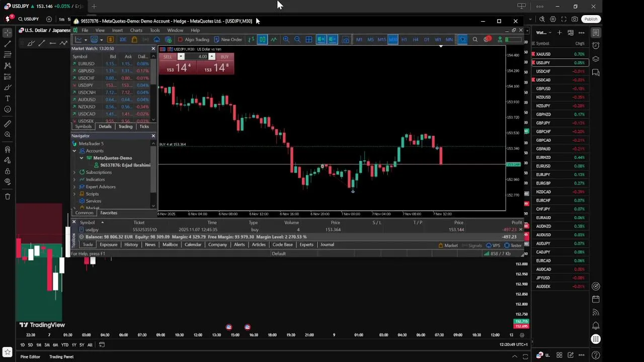The width and height of the screenshot is (644, 362).
Task: Select H1 timeframe in MetaTrader
Action: pyautogui.click(x=404, y=39)
